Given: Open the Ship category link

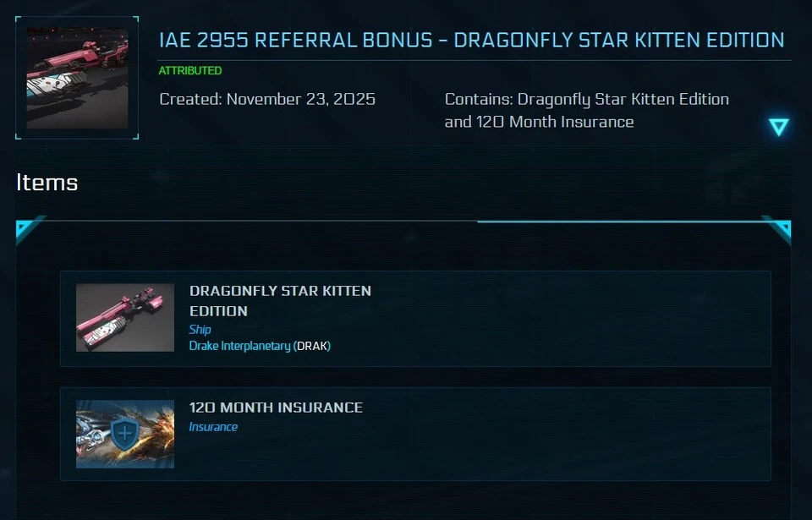Looking at the screenshot, I should [199, 330].
